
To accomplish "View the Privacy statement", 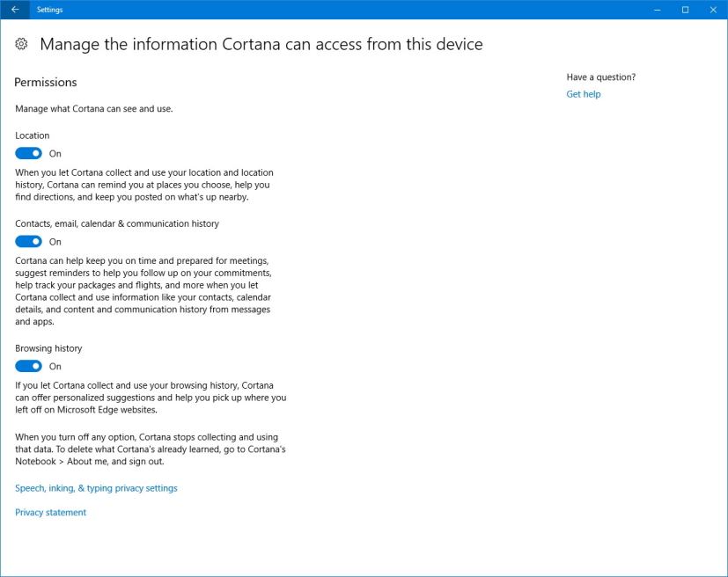I will coord(50,512).
